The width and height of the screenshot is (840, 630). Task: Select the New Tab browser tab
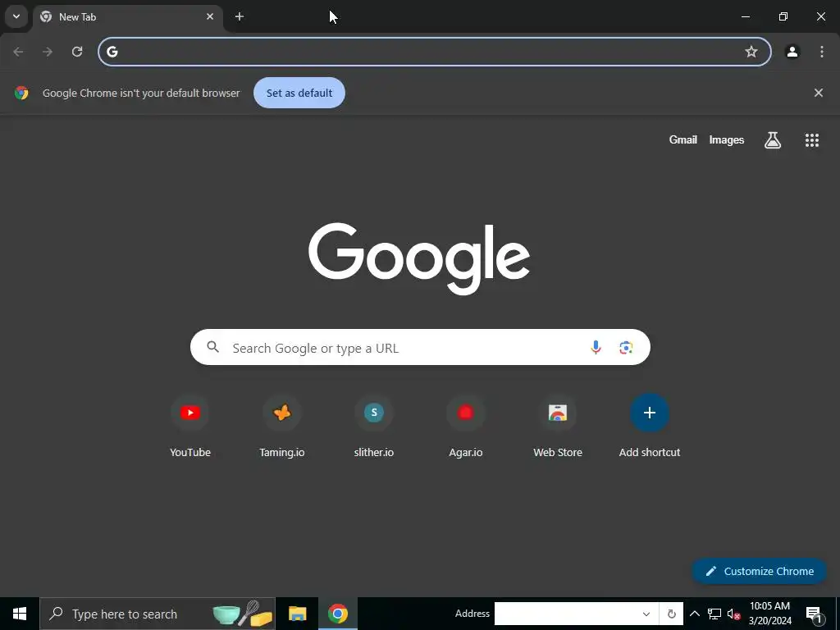127,16
